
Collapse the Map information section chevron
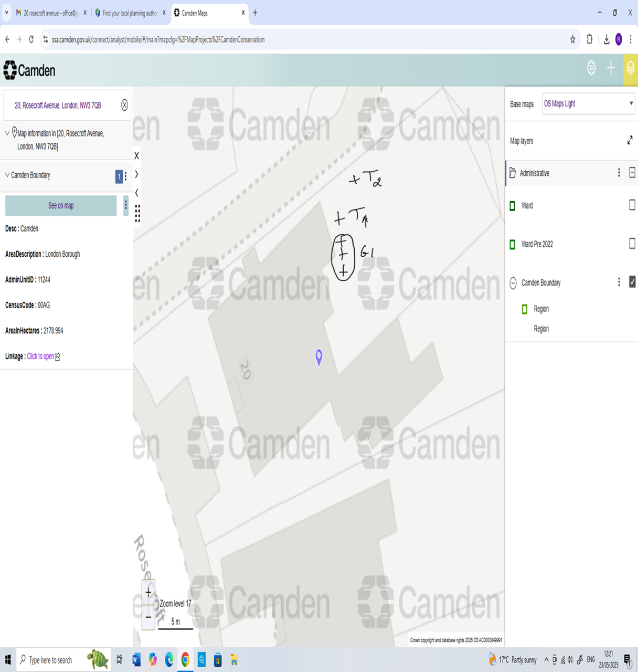(7, 133)
